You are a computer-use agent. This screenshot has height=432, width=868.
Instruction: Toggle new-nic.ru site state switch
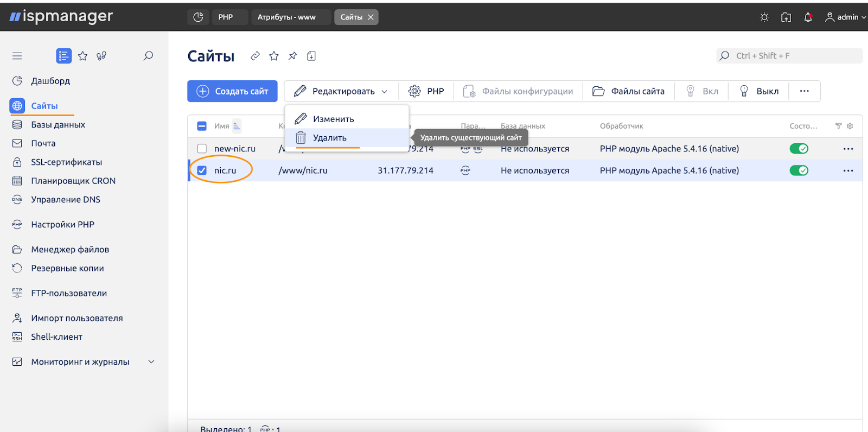pyautogui.click(x=799, y=149)
